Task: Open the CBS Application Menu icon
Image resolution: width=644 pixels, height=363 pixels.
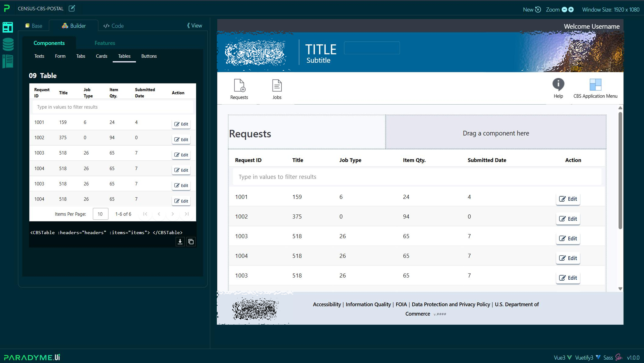Action: coord(595,85)
